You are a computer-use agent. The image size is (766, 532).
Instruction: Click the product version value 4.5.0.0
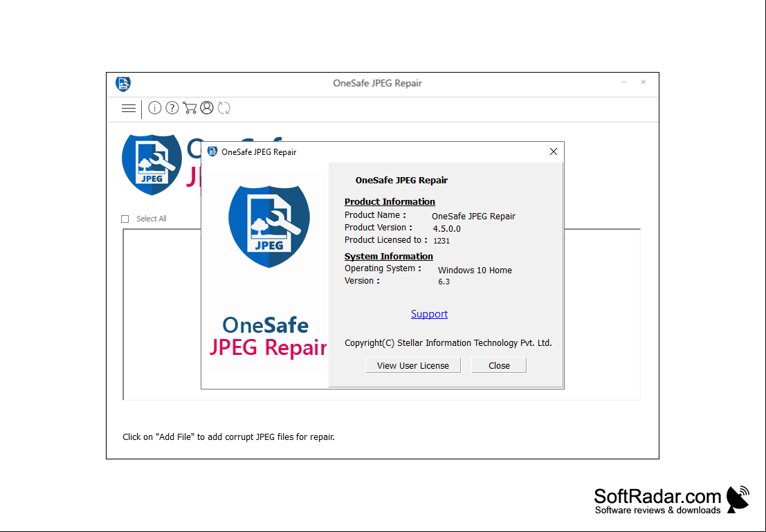click(x=446, y=228)
